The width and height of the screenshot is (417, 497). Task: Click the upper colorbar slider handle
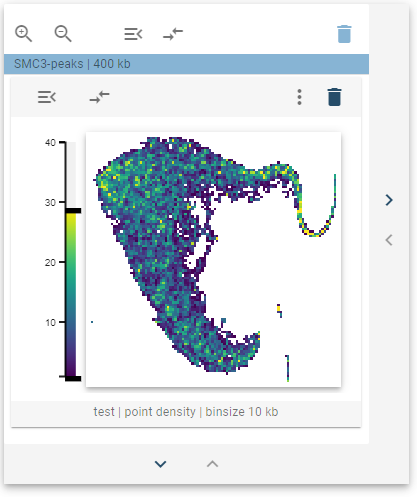[73, 211]
